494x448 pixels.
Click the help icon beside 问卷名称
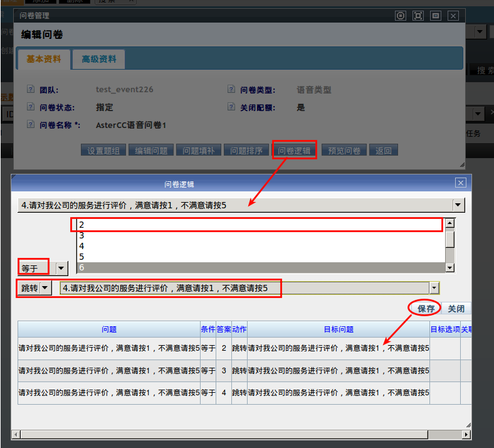[32, 125]
